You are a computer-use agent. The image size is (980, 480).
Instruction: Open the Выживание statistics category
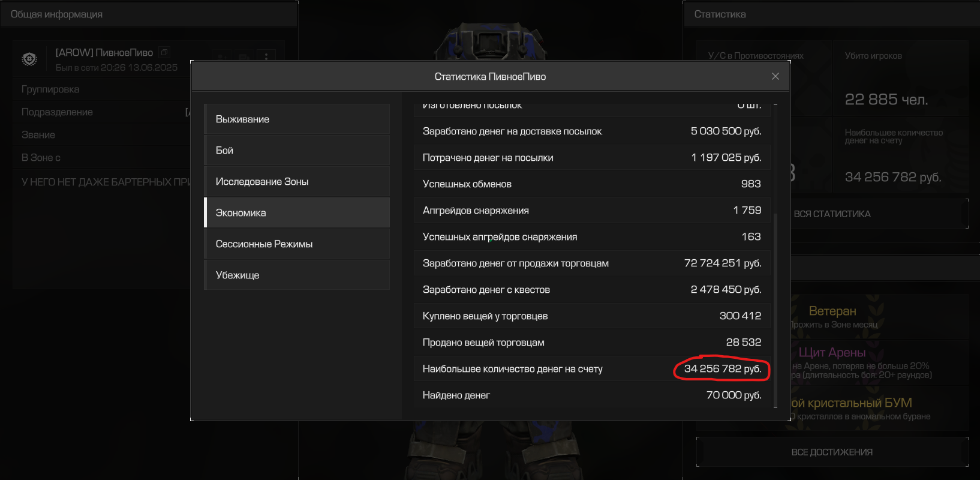point(297,119)
